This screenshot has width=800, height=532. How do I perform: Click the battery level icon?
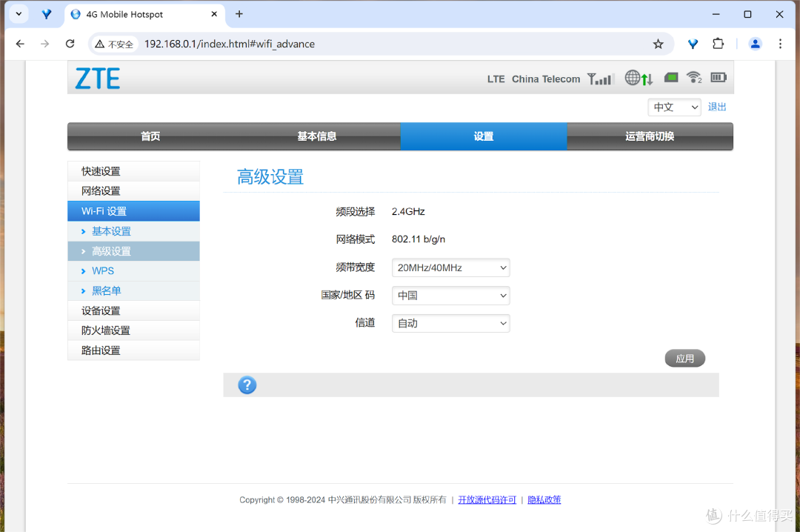(719, 78)
